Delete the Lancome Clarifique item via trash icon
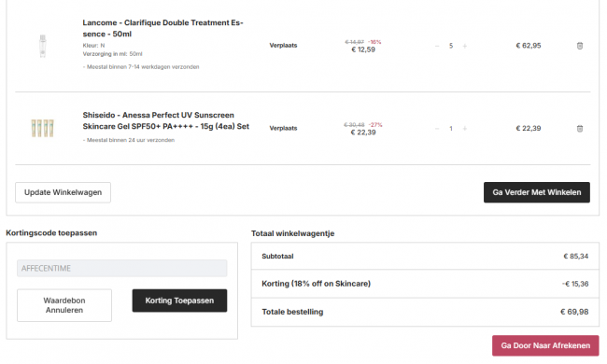607x364 pixels. tap(580, 46)
